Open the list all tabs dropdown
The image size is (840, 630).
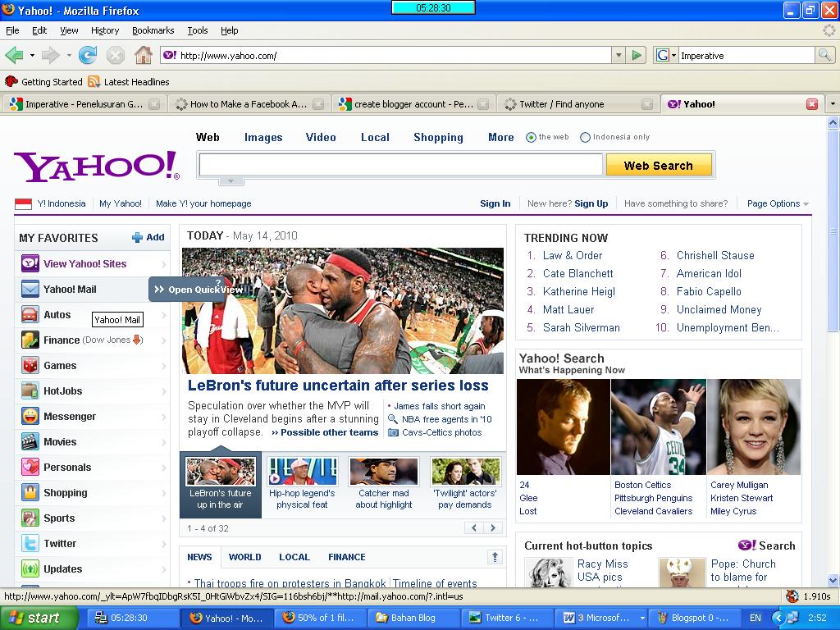(x=833, y=104)
